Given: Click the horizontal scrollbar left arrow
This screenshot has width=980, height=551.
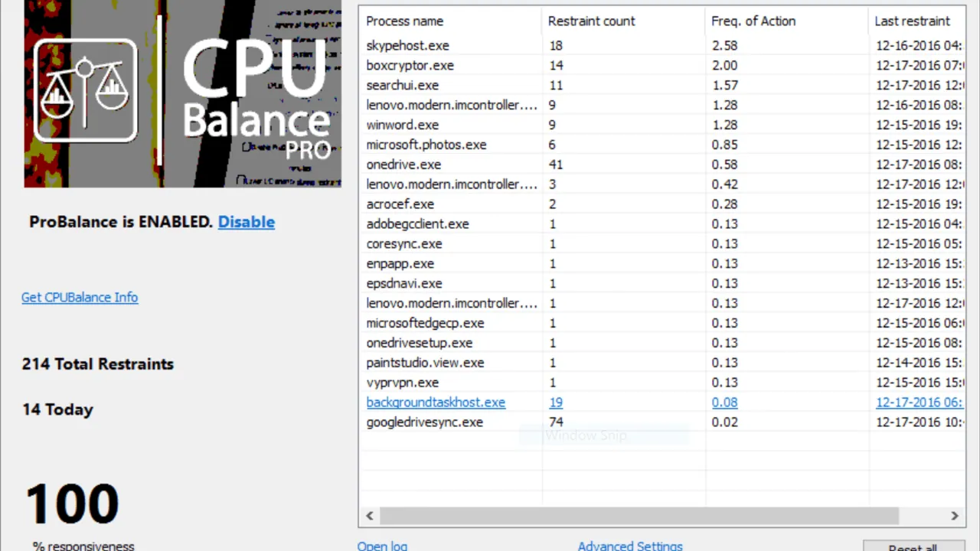Looking at the screenshot, I should pyautogui.click(x=370, y=516).
